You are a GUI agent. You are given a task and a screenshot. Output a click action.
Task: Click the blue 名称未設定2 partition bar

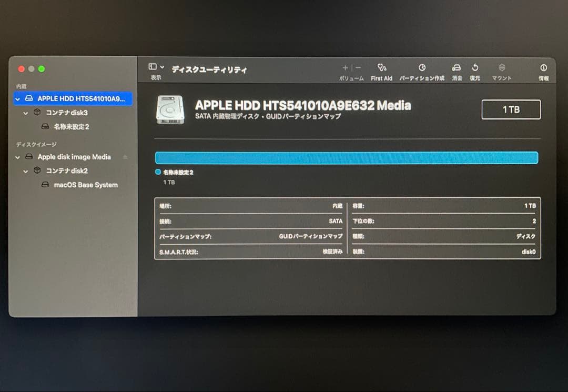click(x=346, y=157)
